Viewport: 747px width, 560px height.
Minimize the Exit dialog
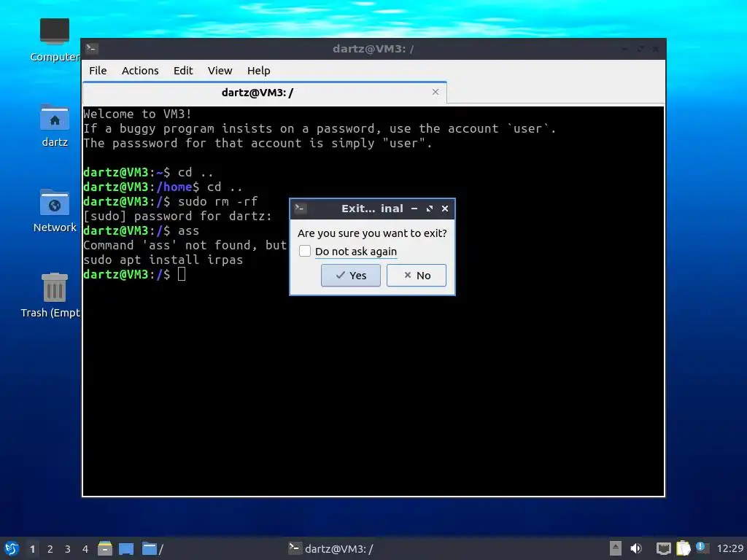(x=414, y=209)
